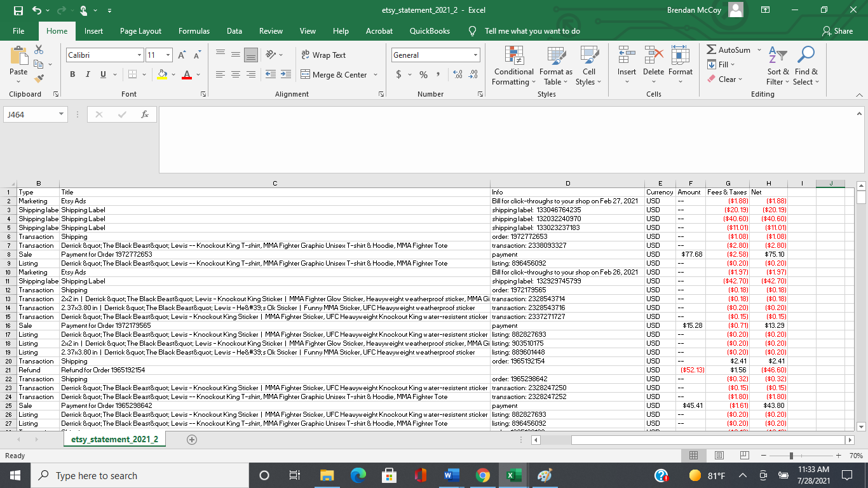Toggle Italic formatting
The height and width of the screenshot is (488, 868).
pos(88,74)
